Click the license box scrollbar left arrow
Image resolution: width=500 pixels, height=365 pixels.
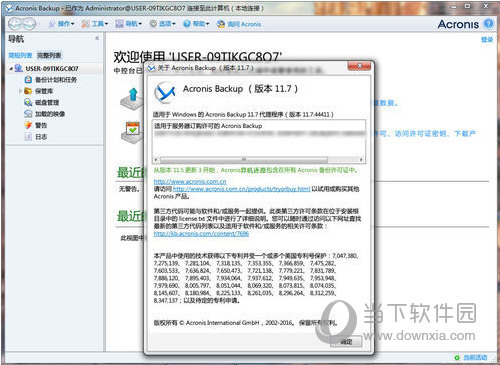(x=156, y=160)
